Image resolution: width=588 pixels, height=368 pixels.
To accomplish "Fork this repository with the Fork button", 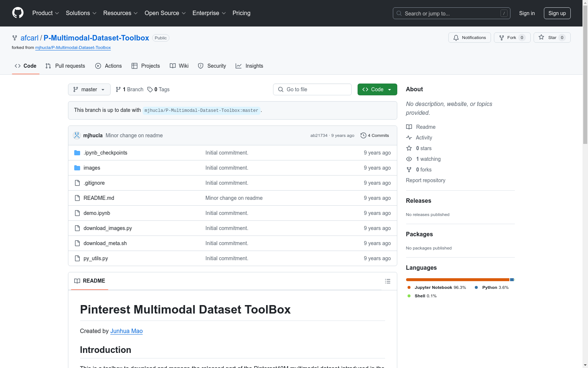I will pyautogui.click(x=512, y=38).
